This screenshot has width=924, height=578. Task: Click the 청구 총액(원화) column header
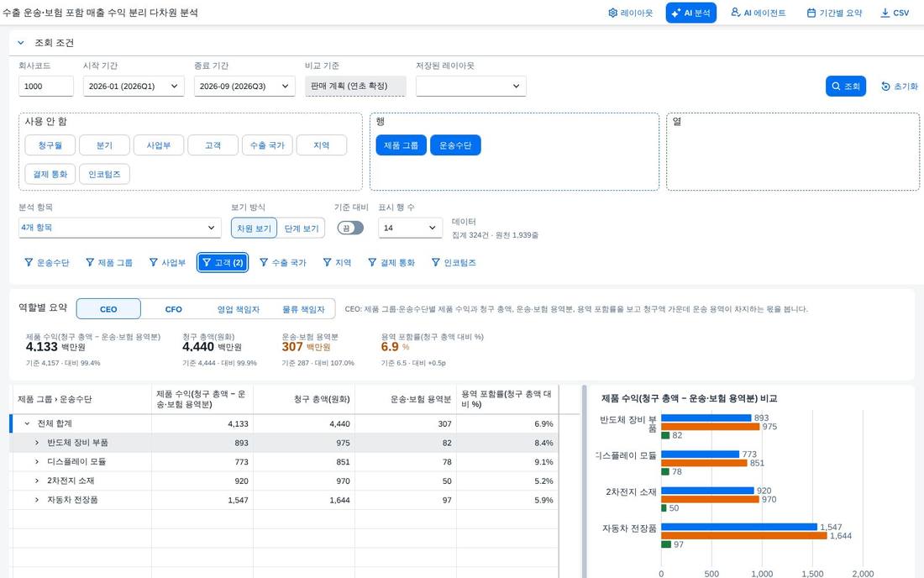coord(303,399)
